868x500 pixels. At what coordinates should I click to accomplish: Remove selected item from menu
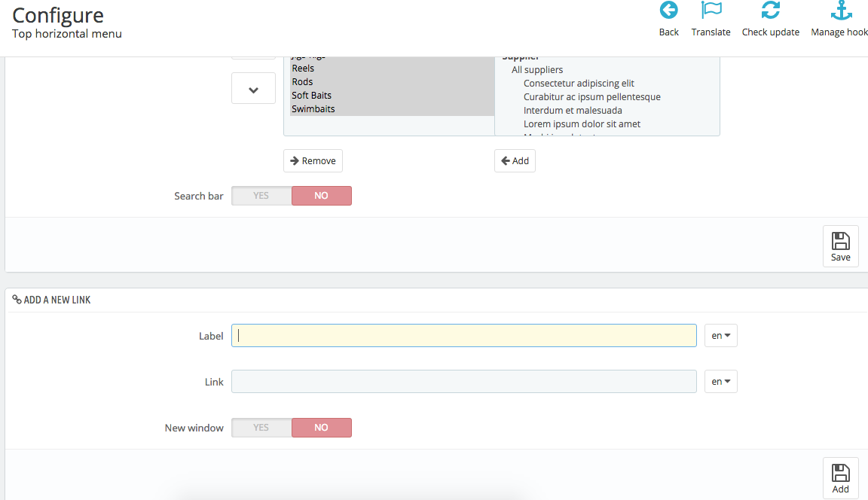(313, 161)
